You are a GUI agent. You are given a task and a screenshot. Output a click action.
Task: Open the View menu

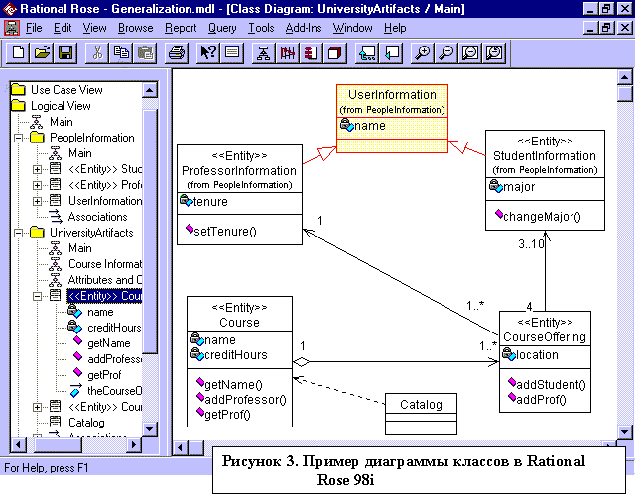(94, 28)
